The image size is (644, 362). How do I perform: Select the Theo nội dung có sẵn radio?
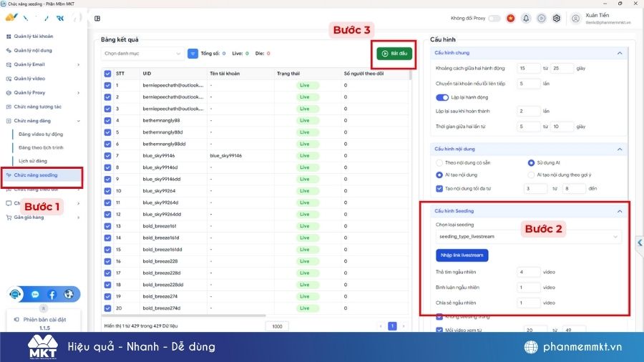[439, 163]
